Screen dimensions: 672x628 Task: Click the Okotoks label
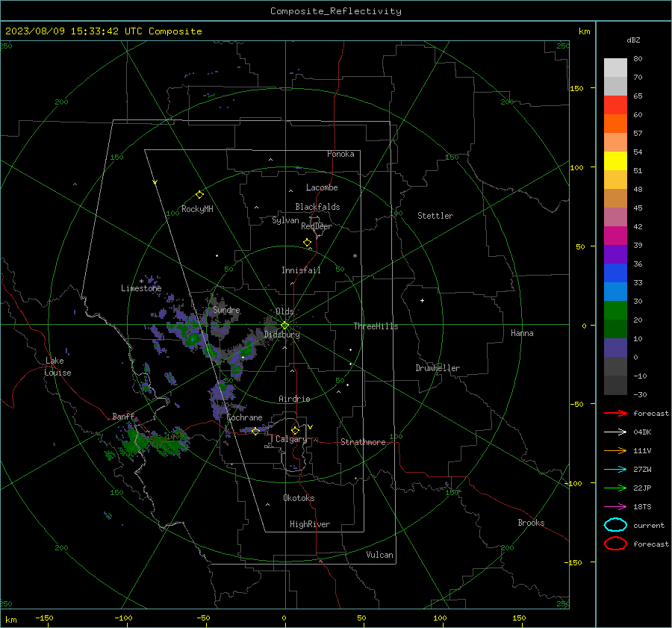click(x=299, y=498)
